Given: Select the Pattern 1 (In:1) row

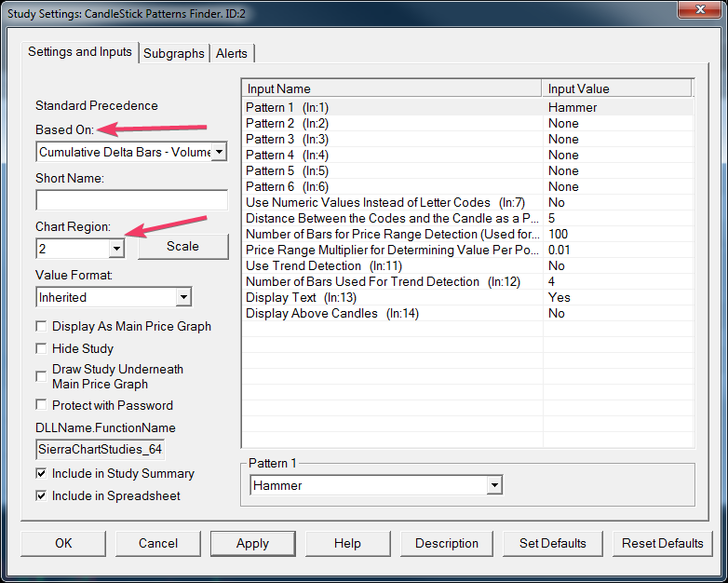Looking at the screenshot, I should (x=468, y=107).
